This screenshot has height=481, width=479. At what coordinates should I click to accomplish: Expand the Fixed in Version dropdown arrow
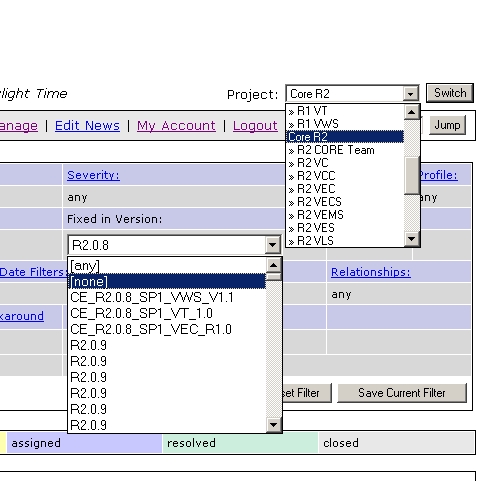(272, 245)
